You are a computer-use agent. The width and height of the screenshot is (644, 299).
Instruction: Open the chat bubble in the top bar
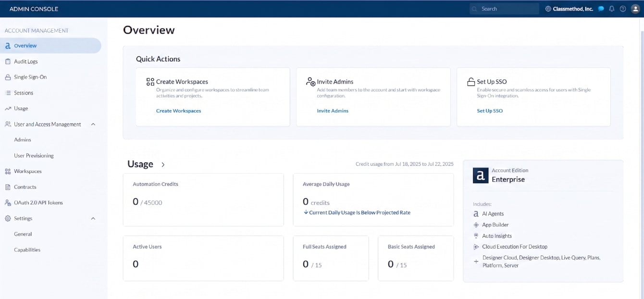pos(600,8)
